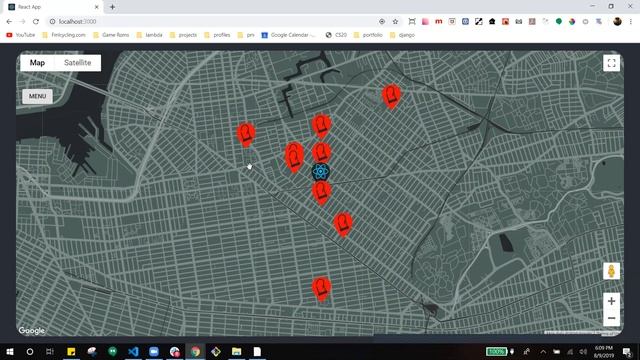Click the React logo marker on the map
The image size is (640, 360).
tap(320, 172)
